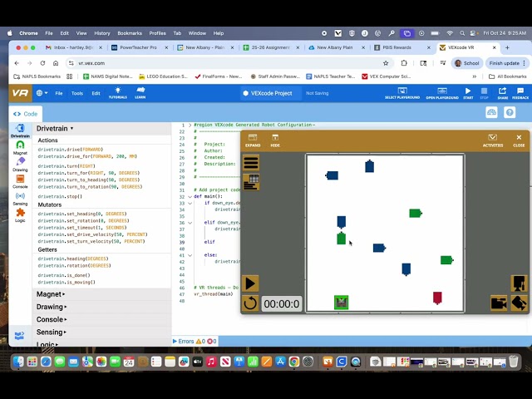The width and height of the screenshot is (532, 399).
Task: Open the Learn icon in VEXcode toolbar
Action: tap(140, 92)
